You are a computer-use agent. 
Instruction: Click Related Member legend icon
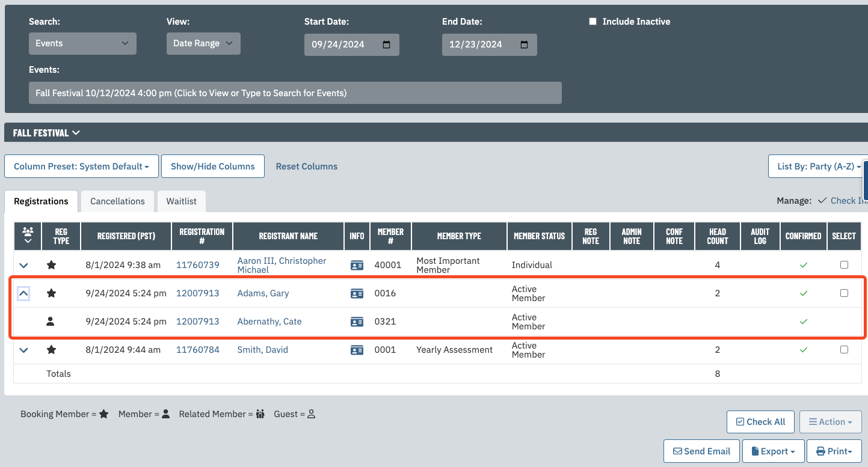click(x=260, y=414)
